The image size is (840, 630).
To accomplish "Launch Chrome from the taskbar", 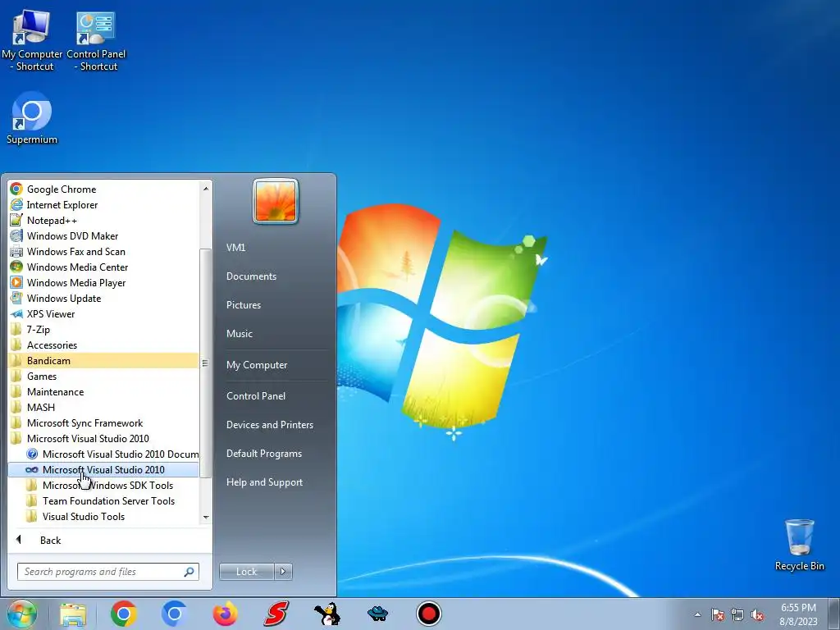I will click(124, 614).
